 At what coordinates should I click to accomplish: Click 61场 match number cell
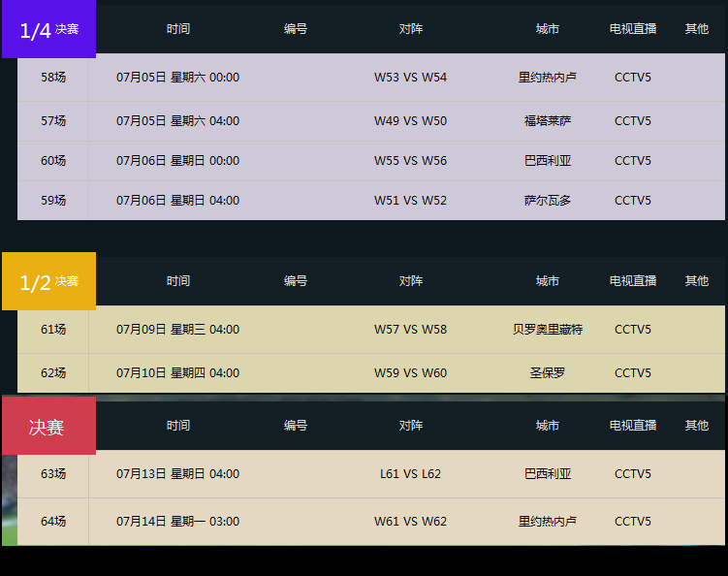click(53, 330)
